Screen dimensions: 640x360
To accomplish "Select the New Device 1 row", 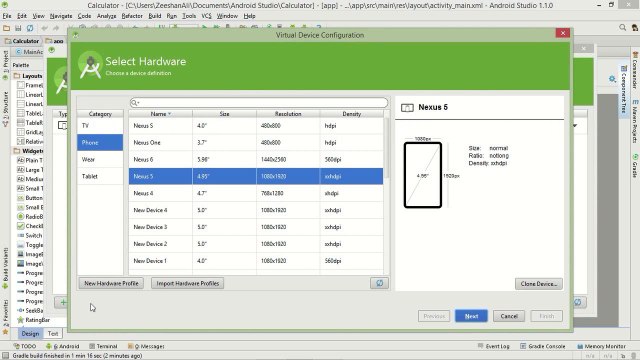I will [x=256, y=260].
